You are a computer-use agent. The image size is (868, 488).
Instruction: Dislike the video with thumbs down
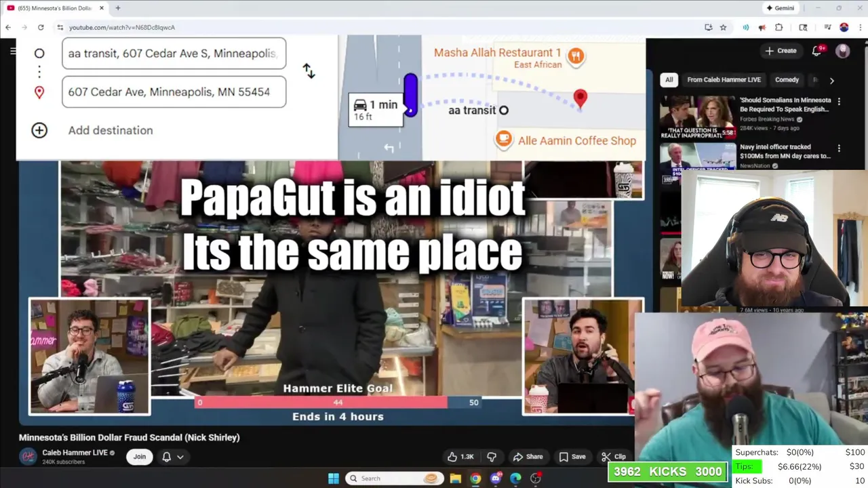(x=492, y=457)
